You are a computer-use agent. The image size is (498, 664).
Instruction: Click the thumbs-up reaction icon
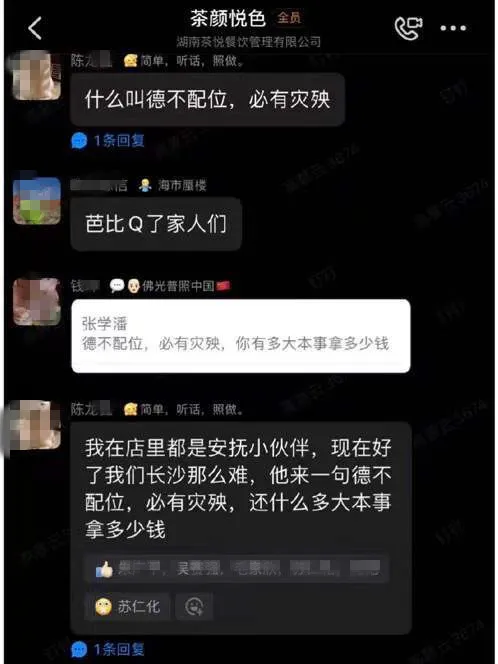tap(104, 569)
